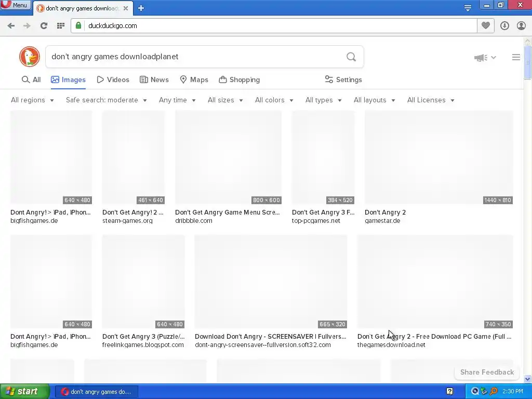Click the help question mark tray icon
This screenshot has height=399, width=532.
(449, 392)
